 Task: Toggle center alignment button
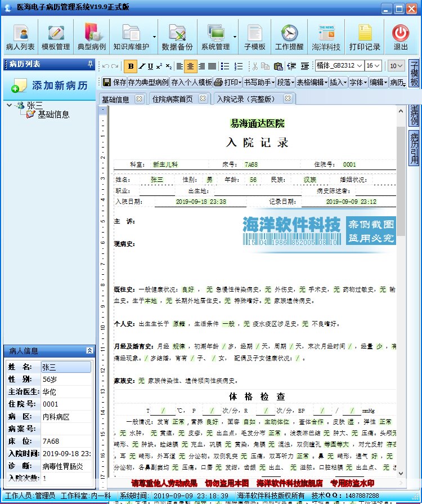click(x=190, y=66)
